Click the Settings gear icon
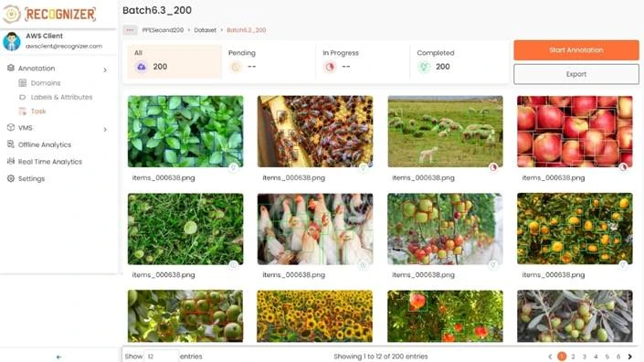The width and height of the screenshot is (644, 362). 11,178
